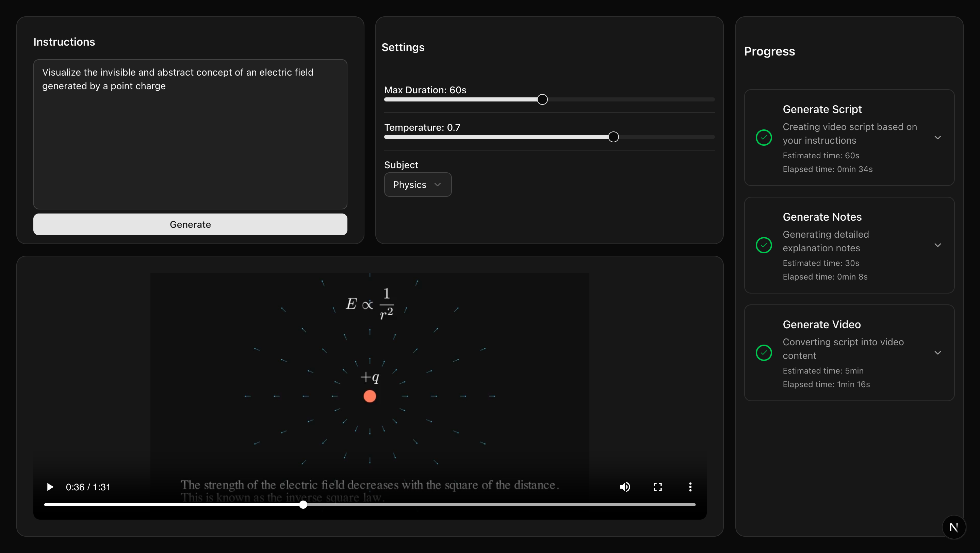This screenshot has width=980, height=553.
Task: Click the Generate Video step title
Action: click(x=821, y=324)
